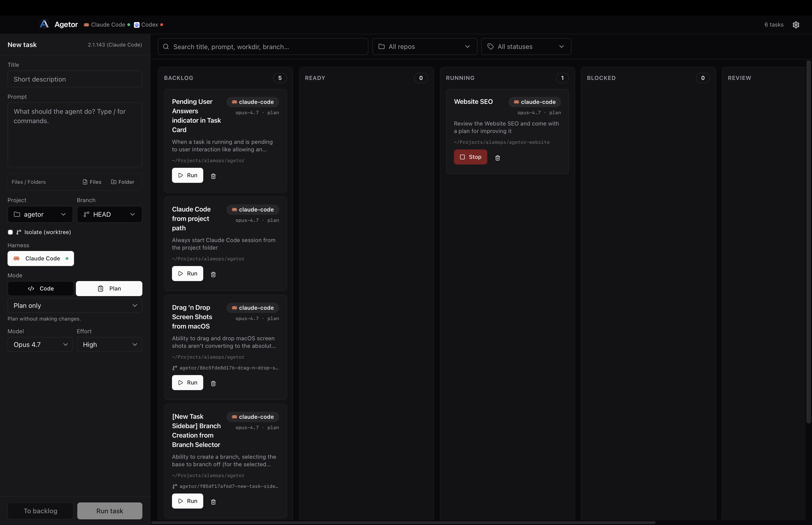Open the settings gear icon

point(796,25)
